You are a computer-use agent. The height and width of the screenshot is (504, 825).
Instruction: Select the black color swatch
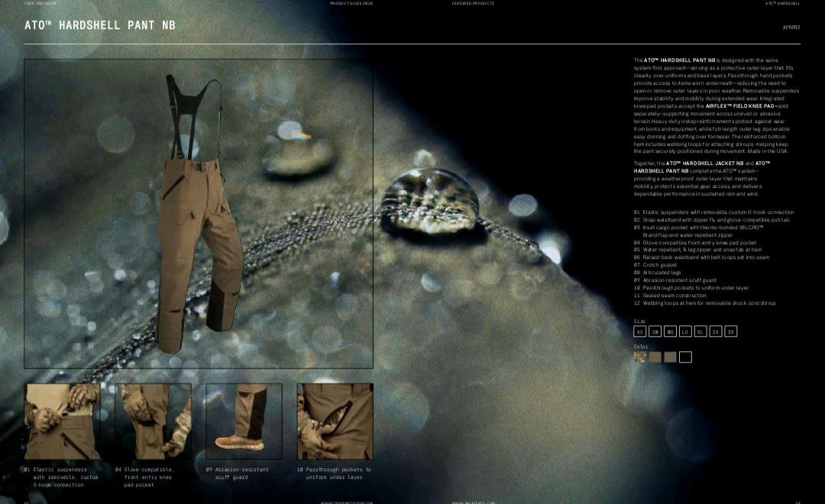[685, 357]
